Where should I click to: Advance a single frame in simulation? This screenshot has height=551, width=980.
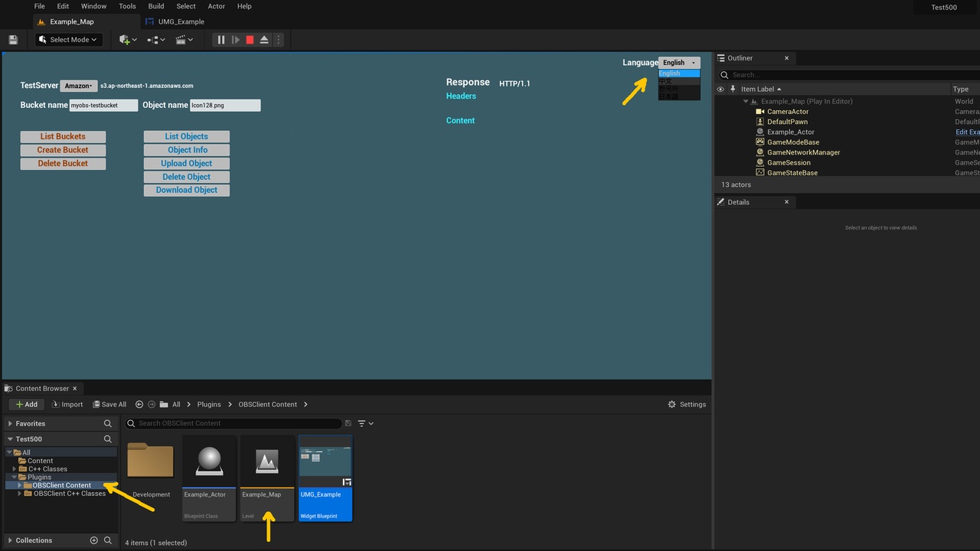click(236, 40)
